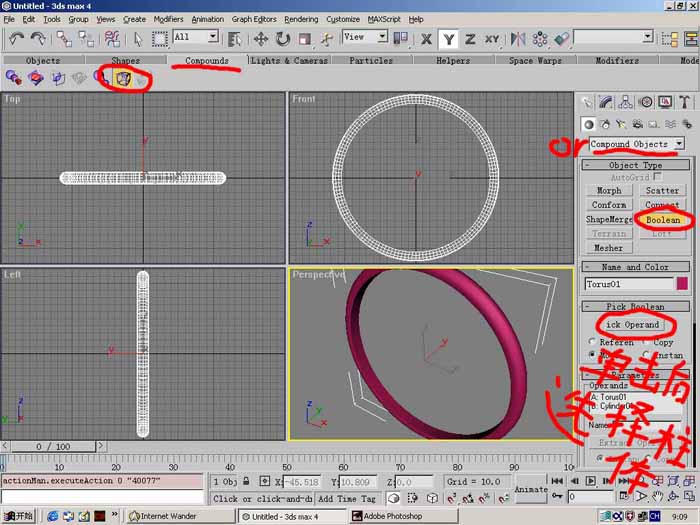
Task: Open the Modify command panel tab
Action: click(606, 102)
